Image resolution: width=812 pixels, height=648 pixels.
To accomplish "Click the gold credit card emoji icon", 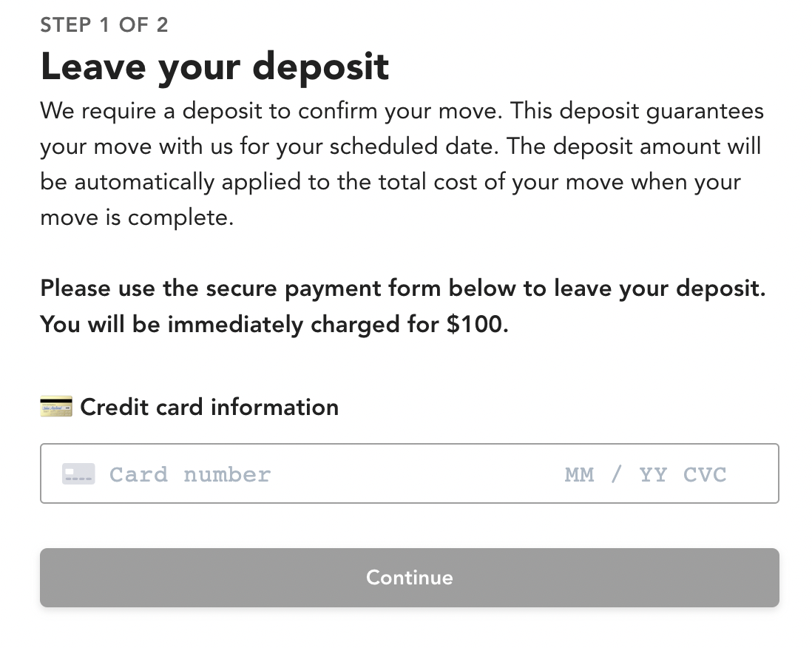I will pos(56,407).
